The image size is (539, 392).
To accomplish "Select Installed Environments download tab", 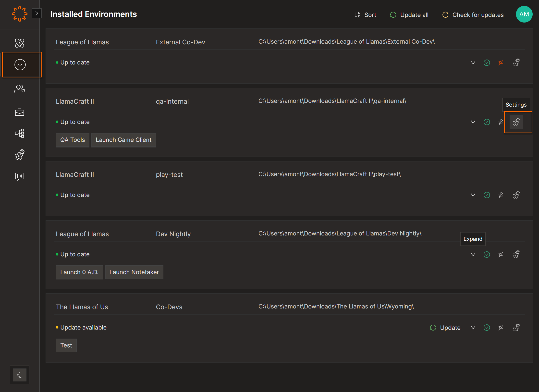I will click(20, 65).
